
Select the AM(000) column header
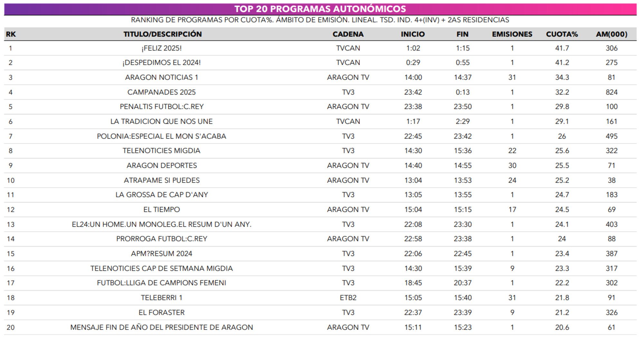pos(611,34)
